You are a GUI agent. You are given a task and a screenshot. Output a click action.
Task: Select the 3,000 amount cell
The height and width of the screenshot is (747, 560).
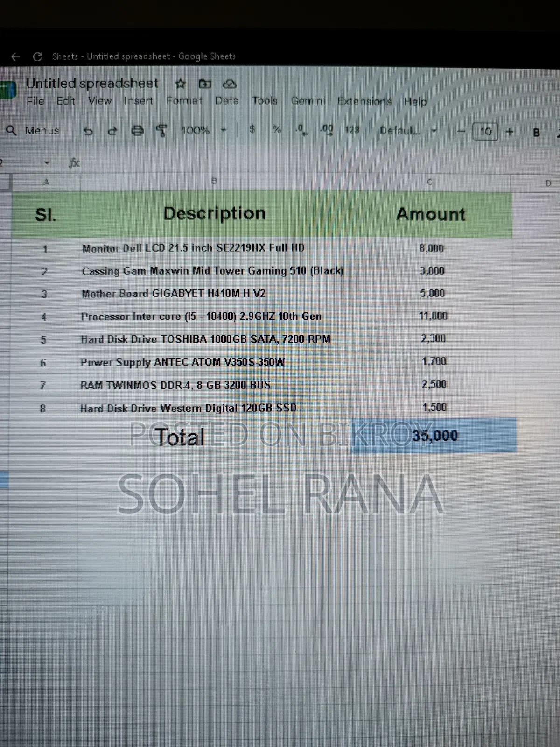(432, 271)
